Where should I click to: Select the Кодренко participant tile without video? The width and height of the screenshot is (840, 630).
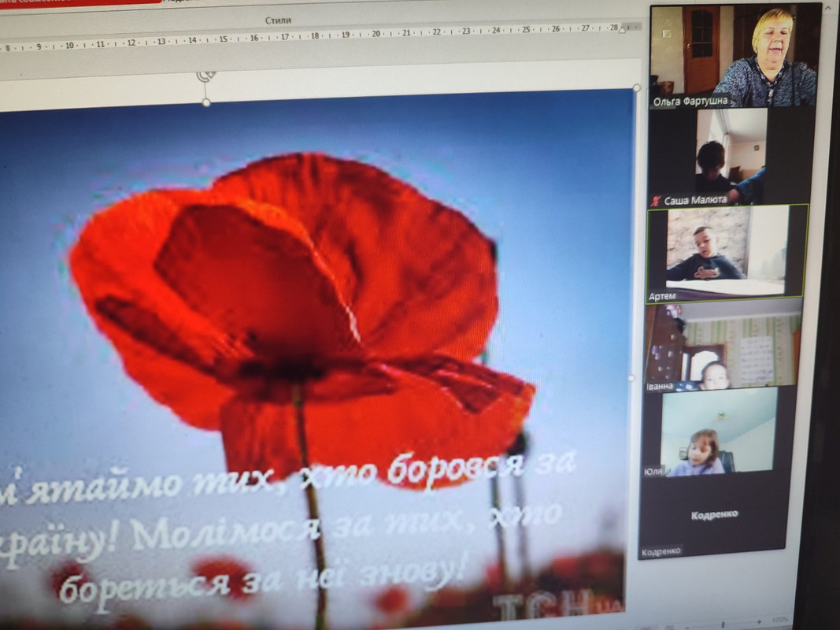(x=713, y=515)
